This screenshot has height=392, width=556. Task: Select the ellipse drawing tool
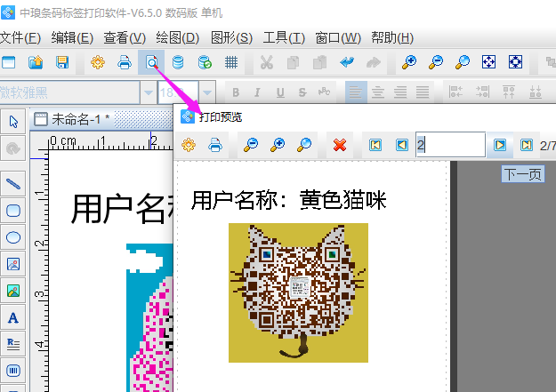[x=13, y=237]
